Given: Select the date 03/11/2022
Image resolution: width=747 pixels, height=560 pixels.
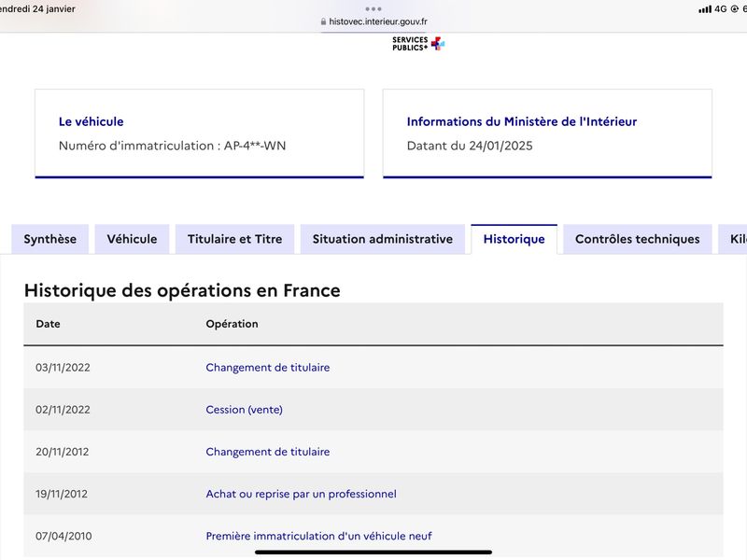Looking at the screenshot, I should [63, 368].
